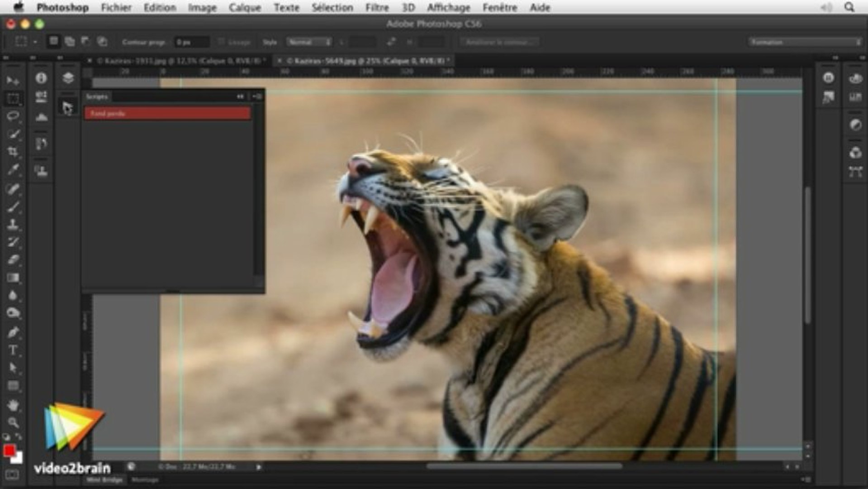Screen dimensions: 868x489
Task: Open Spotlight search in the menu bar
Action: point(849,7)
